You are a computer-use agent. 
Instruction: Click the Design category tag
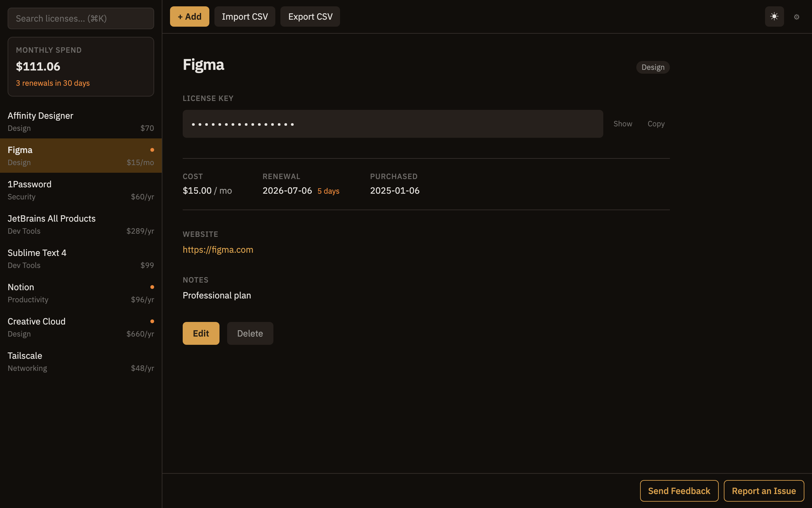(653, 67)
